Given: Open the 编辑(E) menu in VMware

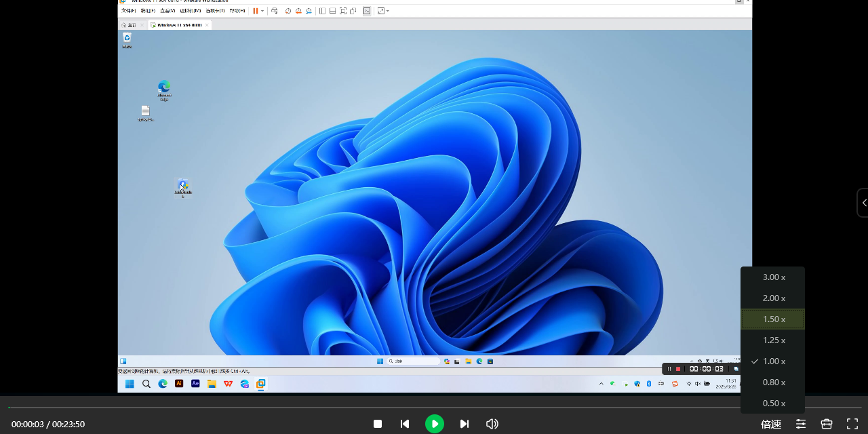Looking at the screenshot, I should (147, 11).
